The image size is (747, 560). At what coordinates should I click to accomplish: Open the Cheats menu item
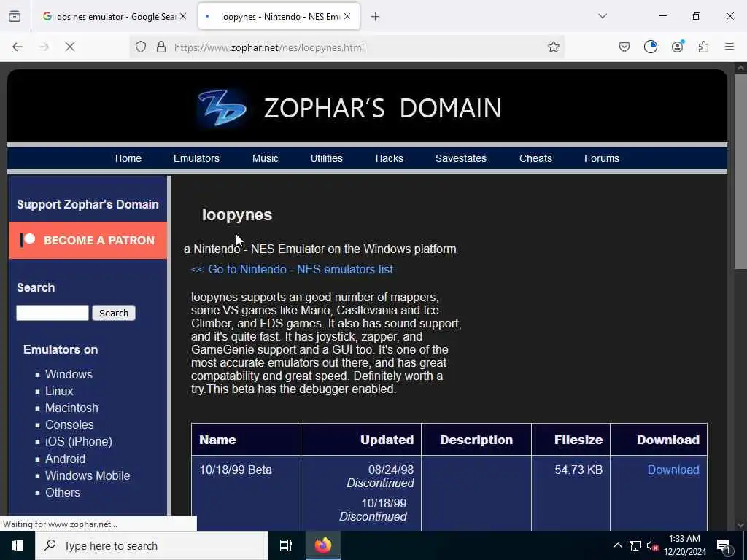[x=535, y=158]
